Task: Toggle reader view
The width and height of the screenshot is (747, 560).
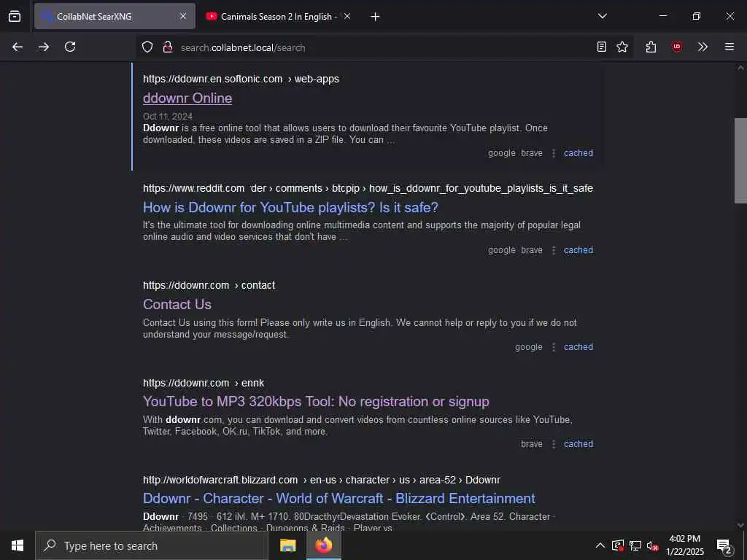Action: tap(602, 47)
